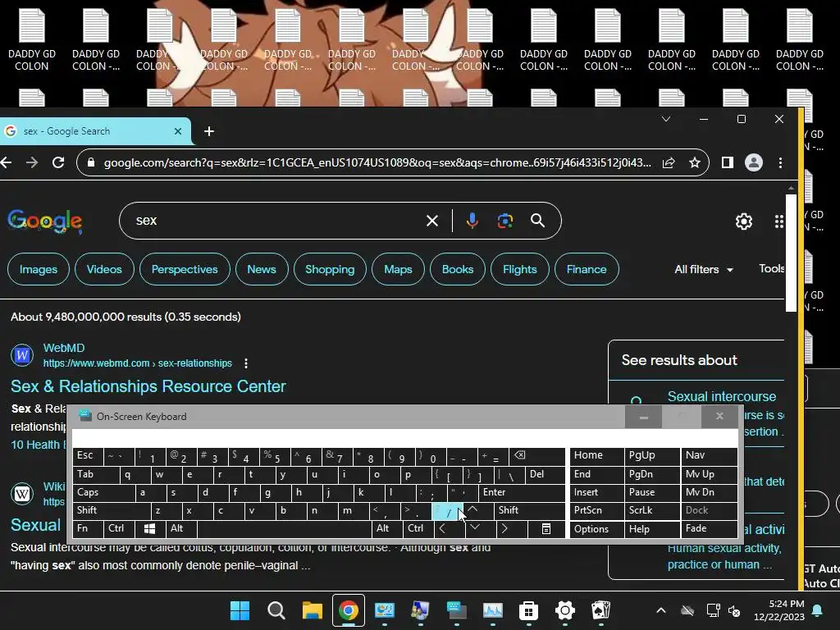The width and height of the screenshot is (840, 630).
Task: Click the Chrome reload page icon
Action: point(58,162)
